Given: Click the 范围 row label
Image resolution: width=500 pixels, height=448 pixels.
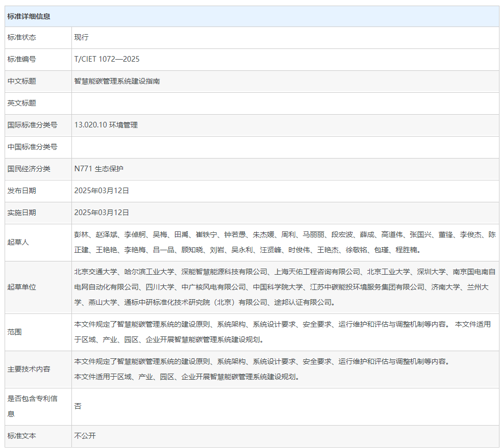Looking at the screenshot, I should [x=15, y=332].
